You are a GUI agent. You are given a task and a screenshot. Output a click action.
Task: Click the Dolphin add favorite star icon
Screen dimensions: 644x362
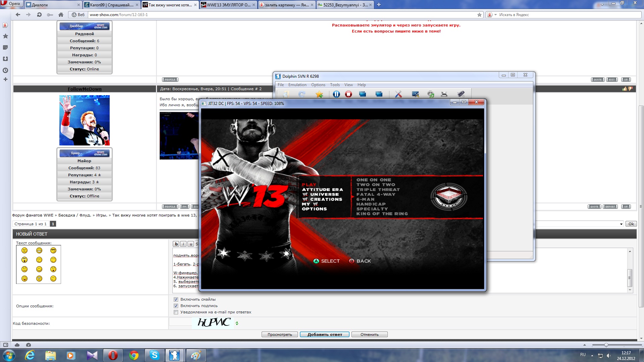319,95
